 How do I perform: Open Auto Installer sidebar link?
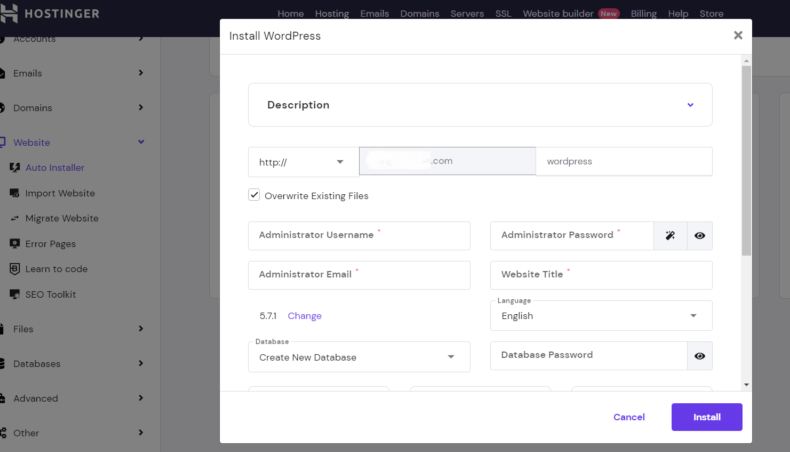click(x=55, y=167)
